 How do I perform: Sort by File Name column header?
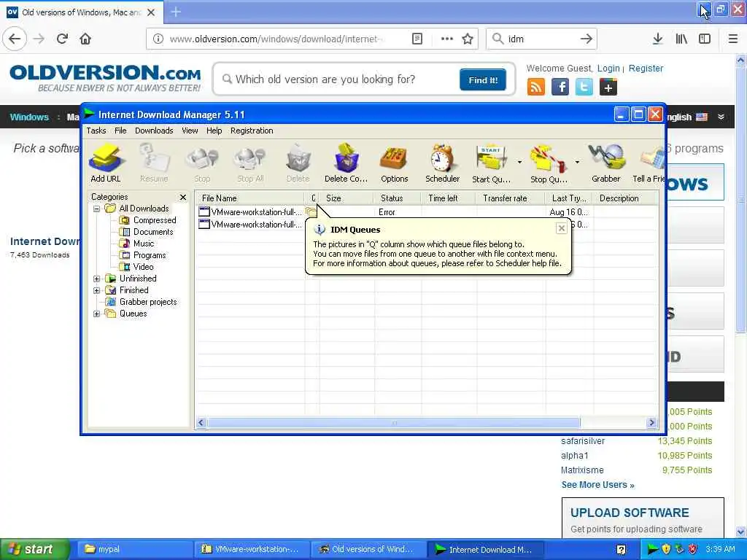249,198
